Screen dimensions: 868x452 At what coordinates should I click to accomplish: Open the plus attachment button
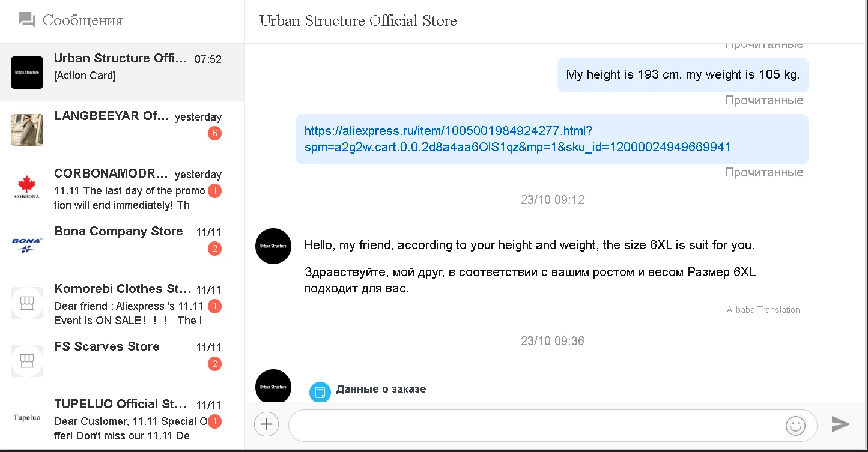click(266, 425)
